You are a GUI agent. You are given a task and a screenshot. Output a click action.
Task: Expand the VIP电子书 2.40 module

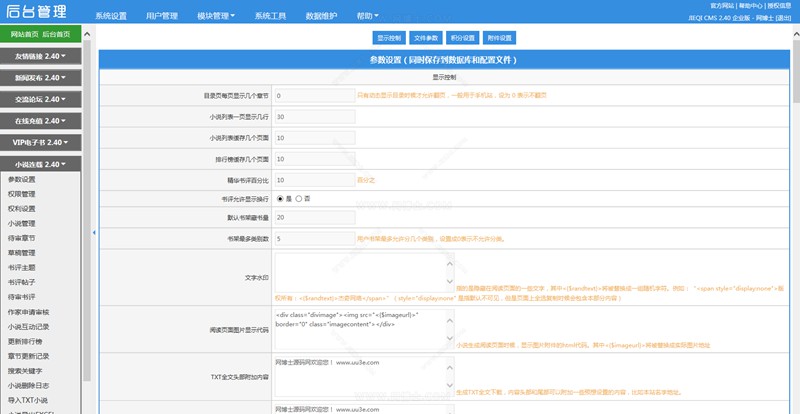(x=40, y=142)
